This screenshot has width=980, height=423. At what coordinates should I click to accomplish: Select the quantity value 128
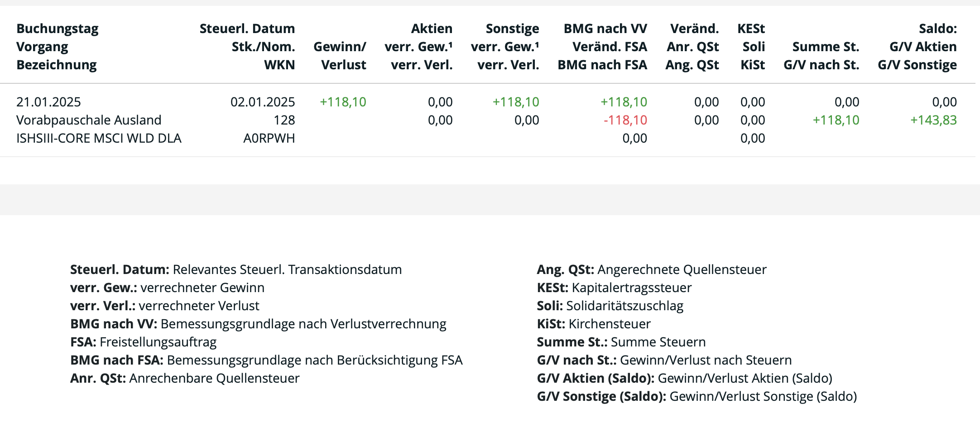click(284, 120)
